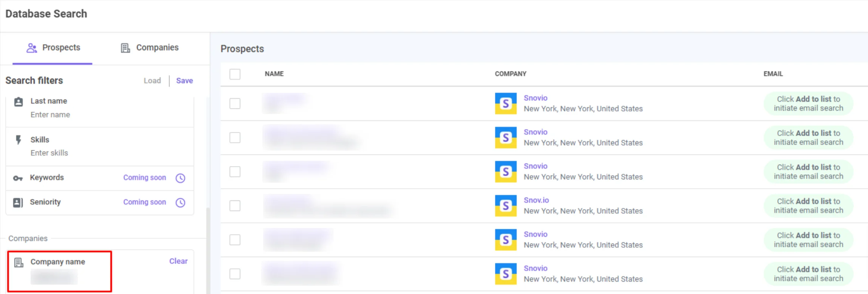Clear the Company name filter
The image size is (868, 294).
(178, 261)
